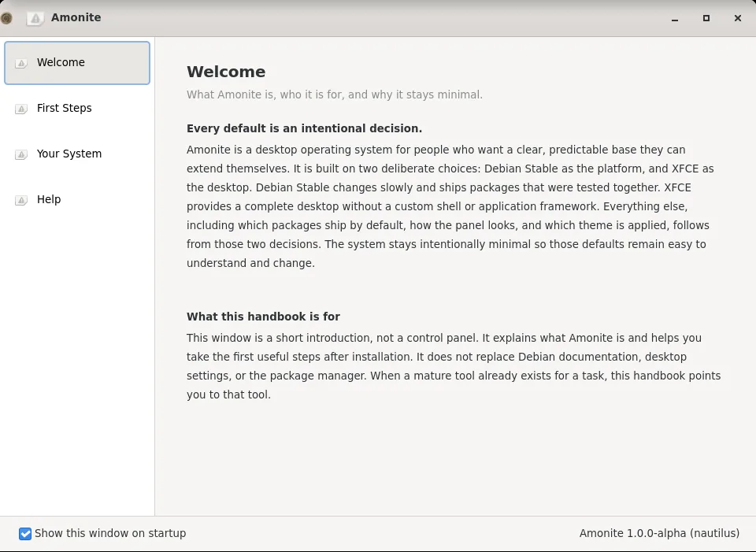Click the Amonite 1.0.0-alpha (nautilus) version text

659,533
